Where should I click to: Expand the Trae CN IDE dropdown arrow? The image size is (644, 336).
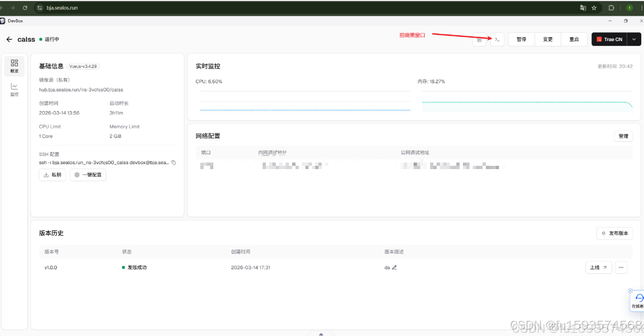coord(634,39)
